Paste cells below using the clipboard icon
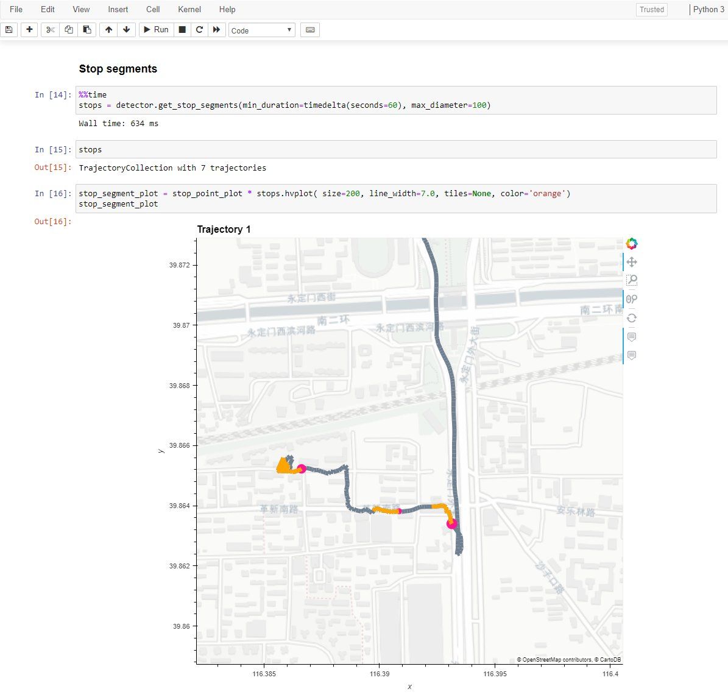 click(x=87, y=30)
